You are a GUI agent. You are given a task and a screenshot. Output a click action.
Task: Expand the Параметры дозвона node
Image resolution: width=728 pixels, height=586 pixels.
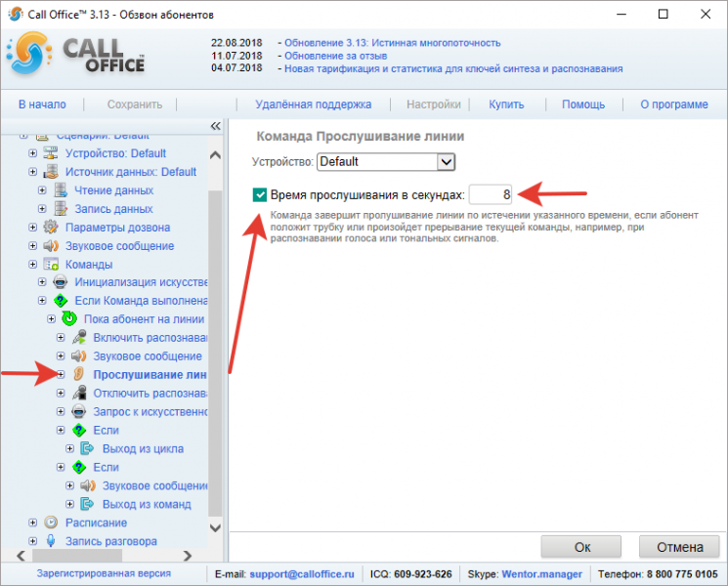click(32, 227)
